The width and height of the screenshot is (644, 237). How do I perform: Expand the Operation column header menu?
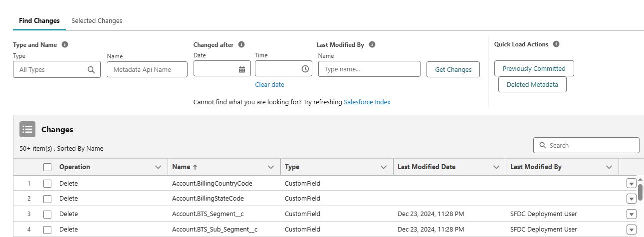point(158,167)
